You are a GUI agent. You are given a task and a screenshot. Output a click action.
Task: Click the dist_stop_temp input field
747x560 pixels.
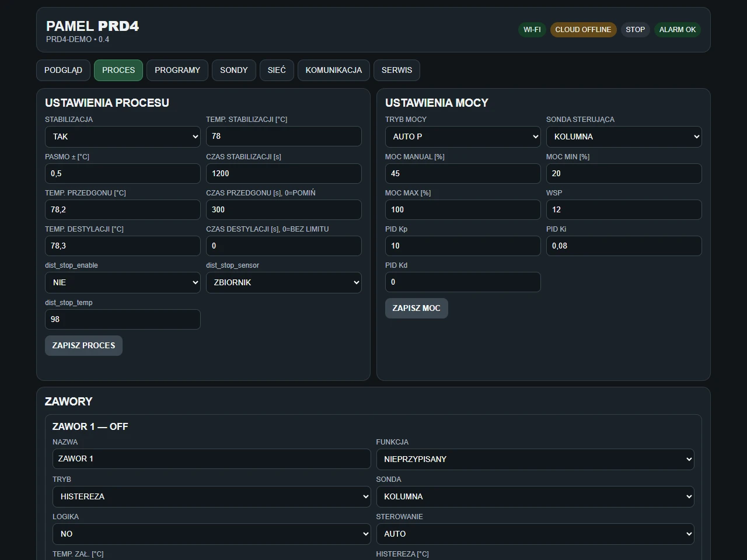(123, 319)
